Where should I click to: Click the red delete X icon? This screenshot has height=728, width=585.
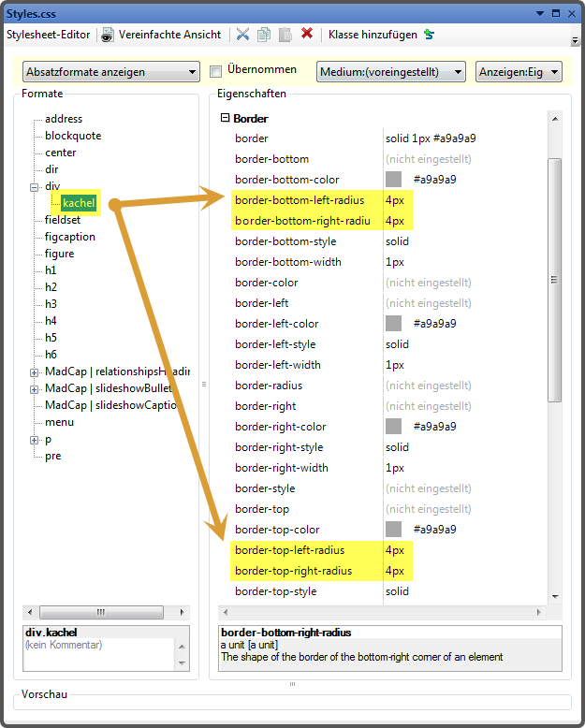click(x=307, y=35)
